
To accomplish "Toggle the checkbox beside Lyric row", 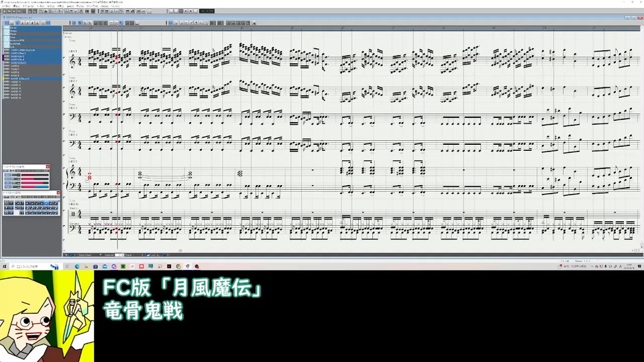I will [7, 47].
